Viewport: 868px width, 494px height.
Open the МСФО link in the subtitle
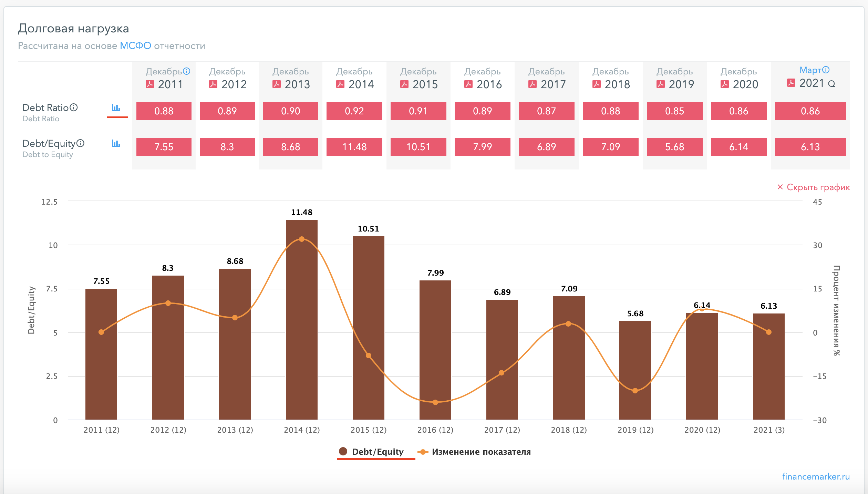tap(135, 46)
